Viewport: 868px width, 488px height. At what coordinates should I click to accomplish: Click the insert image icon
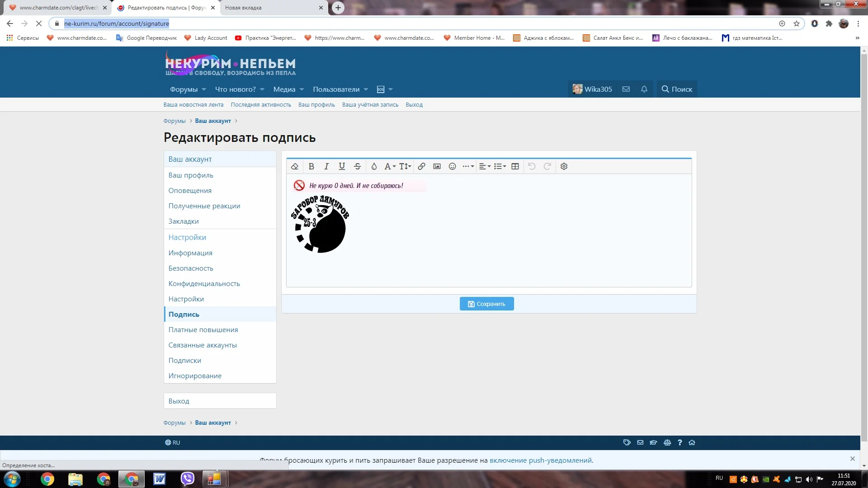(x=437, y=166)
